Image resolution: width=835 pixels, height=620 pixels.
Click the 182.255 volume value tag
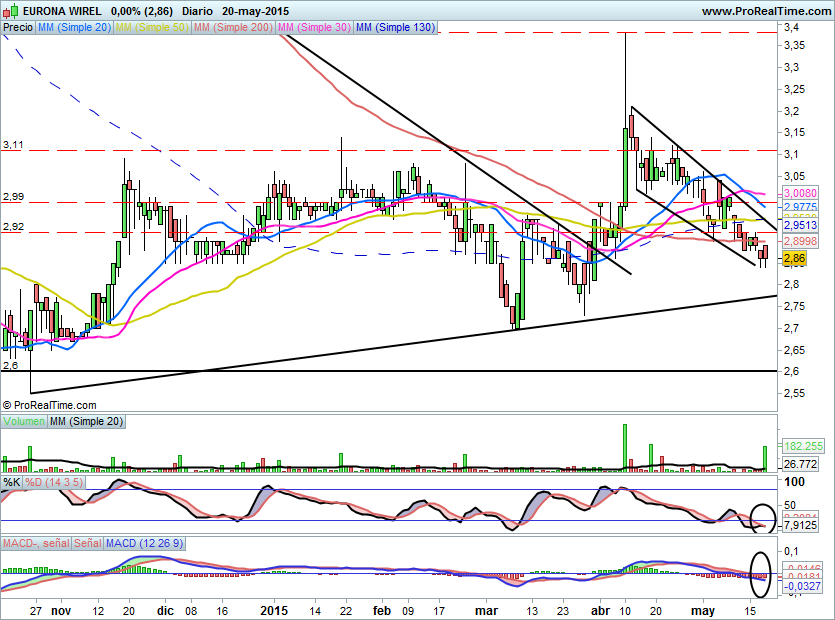[803, 446]
